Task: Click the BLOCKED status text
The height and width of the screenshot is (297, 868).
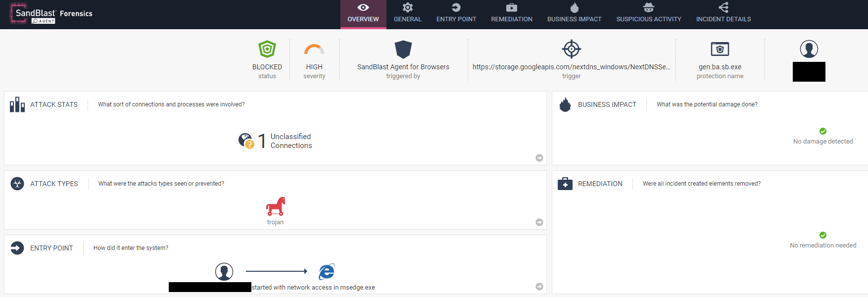Action: coord(267,67)
